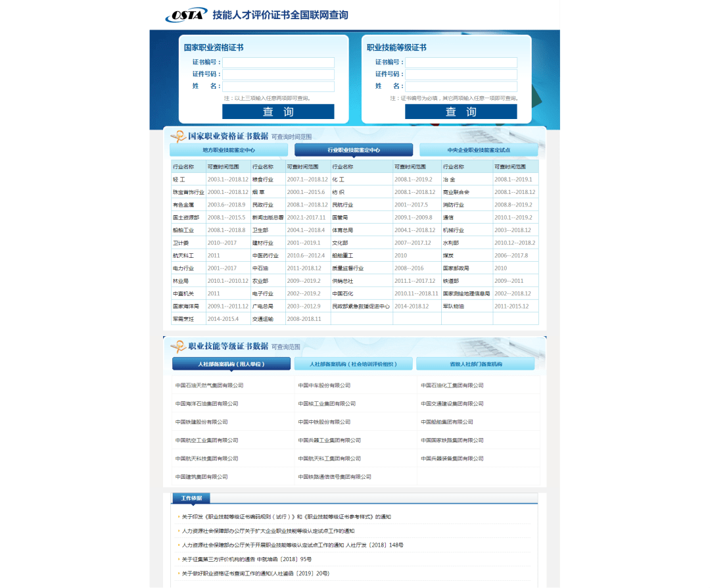Open notice 人社厅发〔2018〕148号
710x588 pixels.
tap(293, 545)
